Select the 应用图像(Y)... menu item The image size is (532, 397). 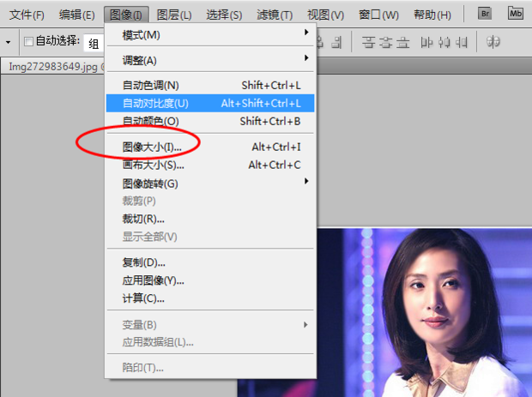click(210, 280)
